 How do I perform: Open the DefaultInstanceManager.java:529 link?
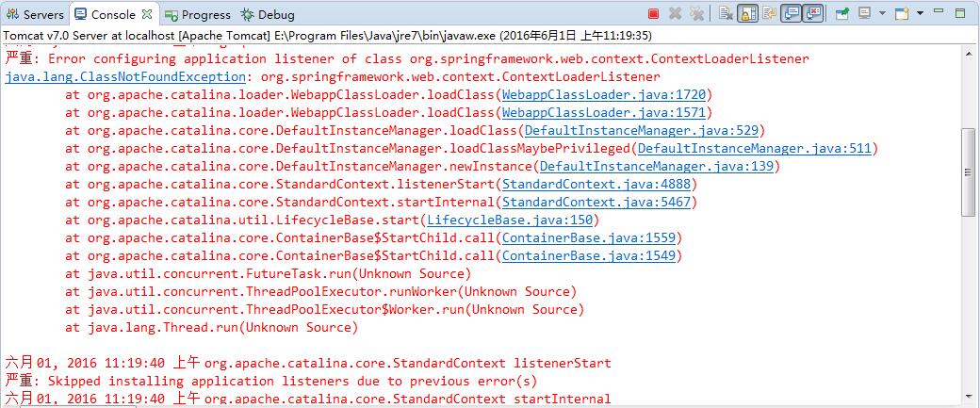click(x=642, y=131)
